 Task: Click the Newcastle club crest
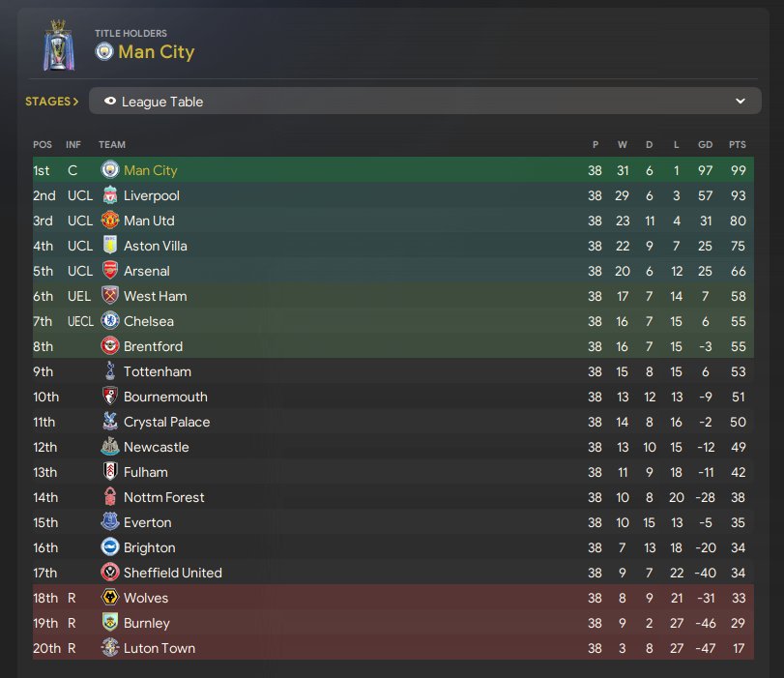[x=110, y=447]
